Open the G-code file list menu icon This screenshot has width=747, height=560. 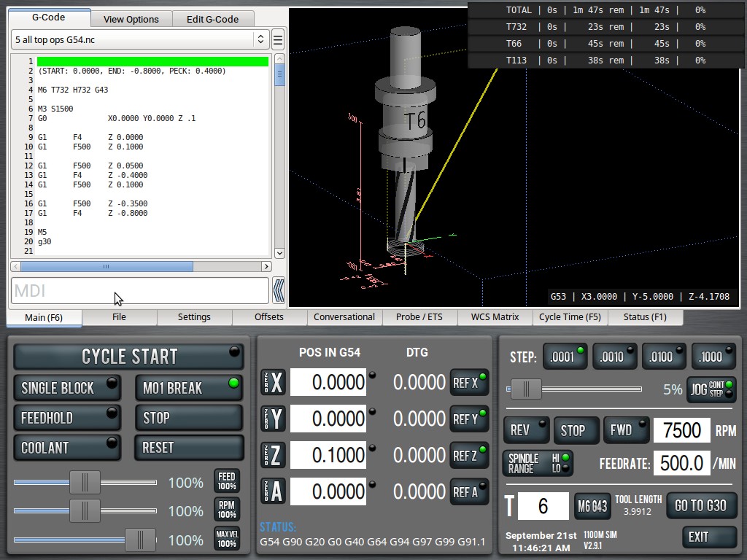coord(278,39)
